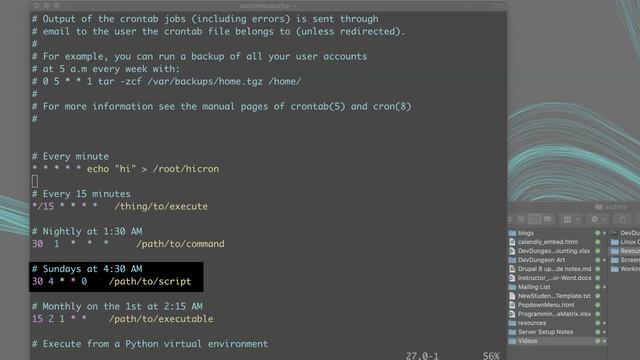Open the blogs folder name

526,233
